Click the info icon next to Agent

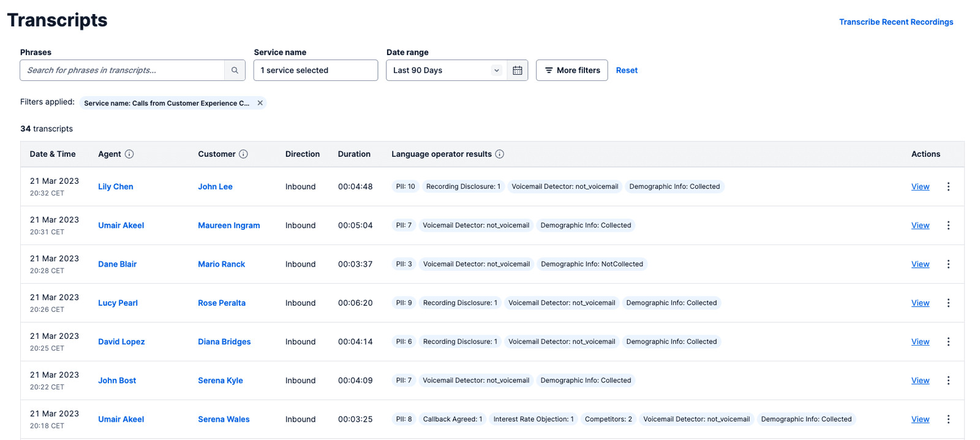129,154
